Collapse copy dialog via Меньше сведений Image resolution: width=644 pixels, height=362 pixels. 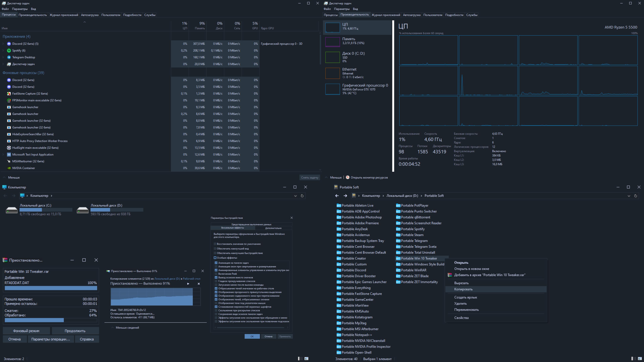(125, 327)
